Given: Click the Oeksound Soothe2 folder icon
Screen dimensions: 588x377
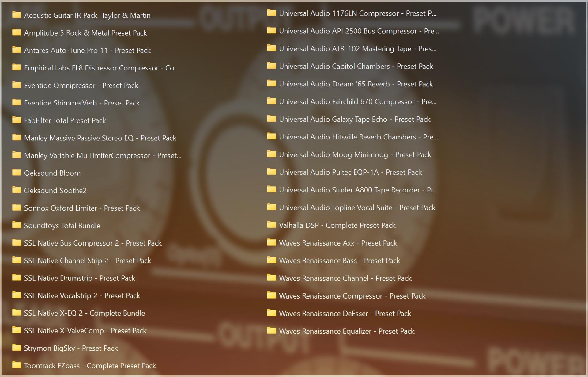Looking at the screenshot, I should tap(17, 190).
